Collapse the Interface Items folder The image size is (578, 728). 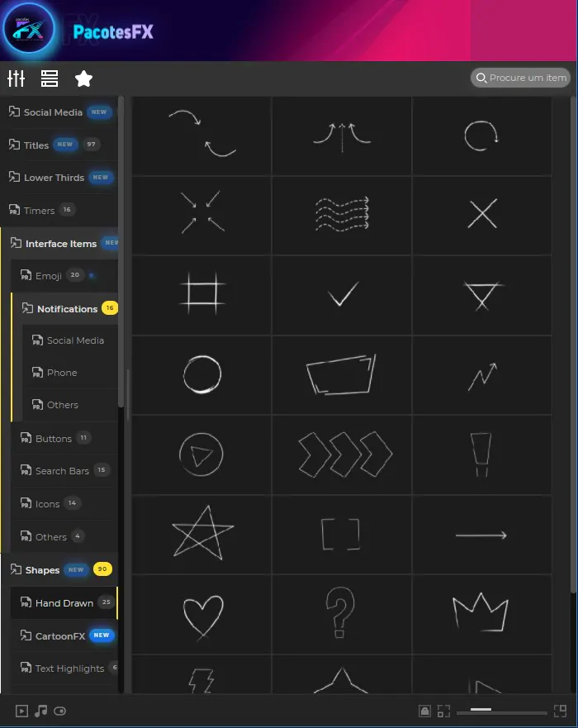(60, 244)
